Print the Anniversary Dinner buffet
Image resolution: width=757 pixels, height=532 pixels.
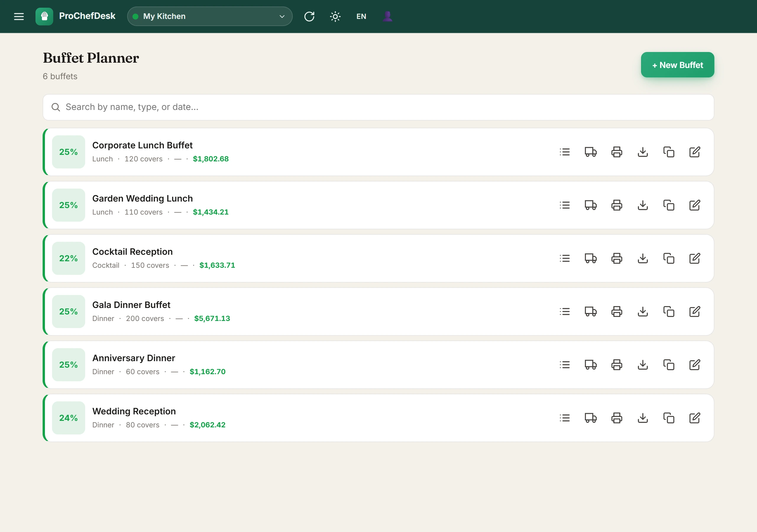[x=617, y=365]
